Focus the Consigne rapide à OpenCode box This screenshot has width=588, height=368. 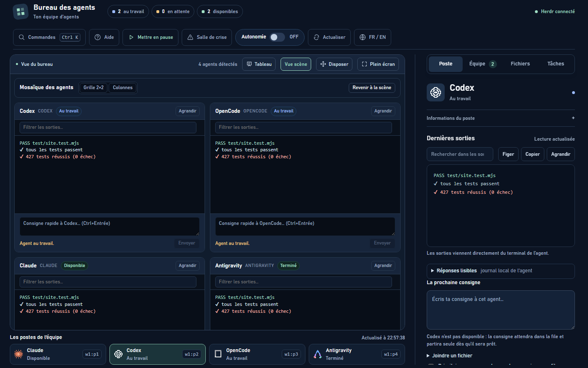(305, 226)
